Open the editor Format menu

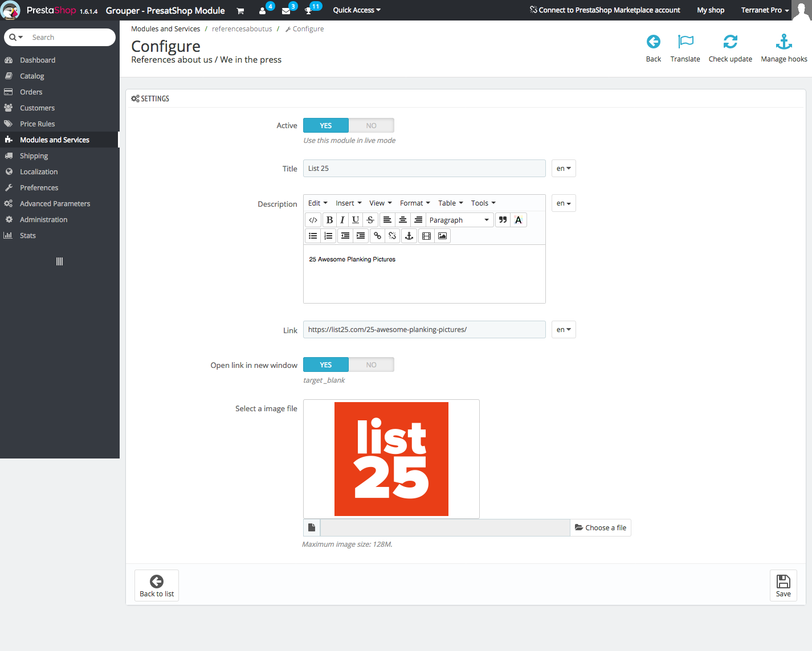(415, 203)
